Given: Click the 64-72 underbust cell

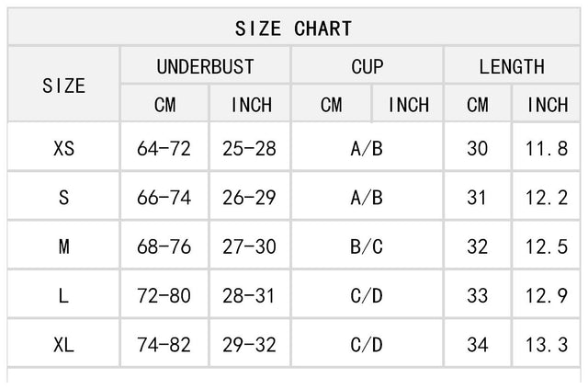Looking at the screenshot, I should tap(164, 148).
